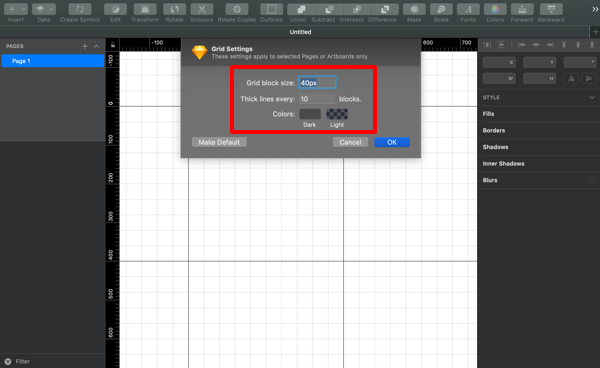
Task: Open the Dark grid color swatch
Action: click(x=310, y=114)
